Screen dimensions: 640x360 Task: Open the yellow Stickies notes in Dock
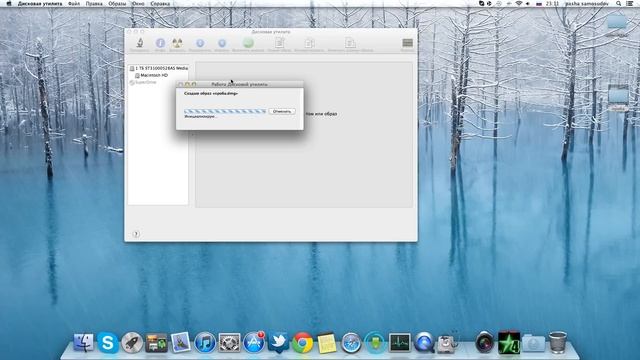[x=327, y=342]
